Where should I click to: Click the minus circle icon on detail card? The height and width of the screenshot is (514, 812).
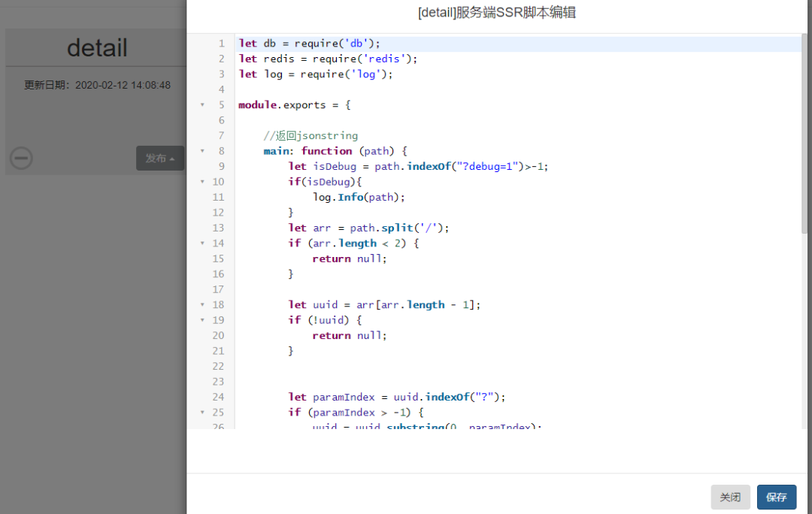21,158
